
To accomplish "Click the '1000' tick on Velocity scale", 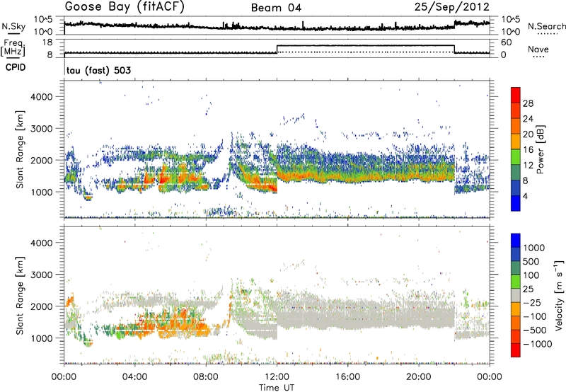I will (534, 248).
